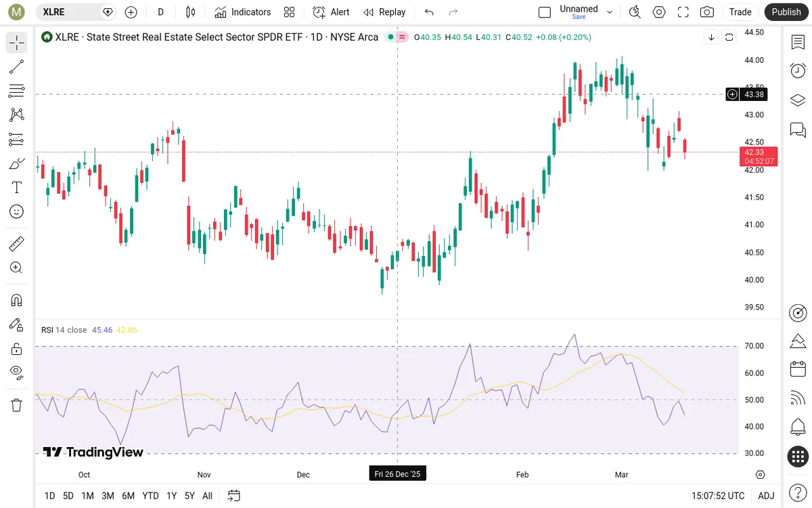Open the calendar panel
The width and height of the screenshot is (812, 508).
click(x=798, y=370)
